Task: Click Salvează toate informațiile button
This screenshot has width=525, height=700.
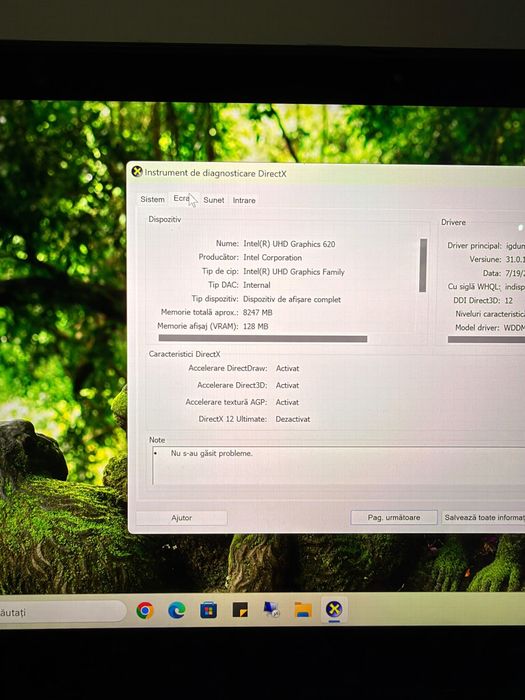Action: coord(484,517)
